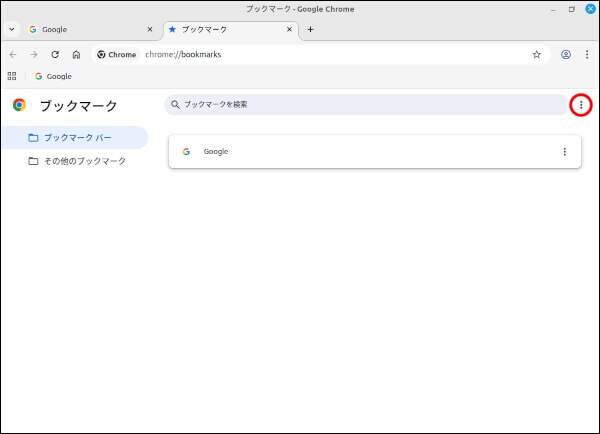Focus the ブックマークを検索 search field
600x434 pixels.
365,104
